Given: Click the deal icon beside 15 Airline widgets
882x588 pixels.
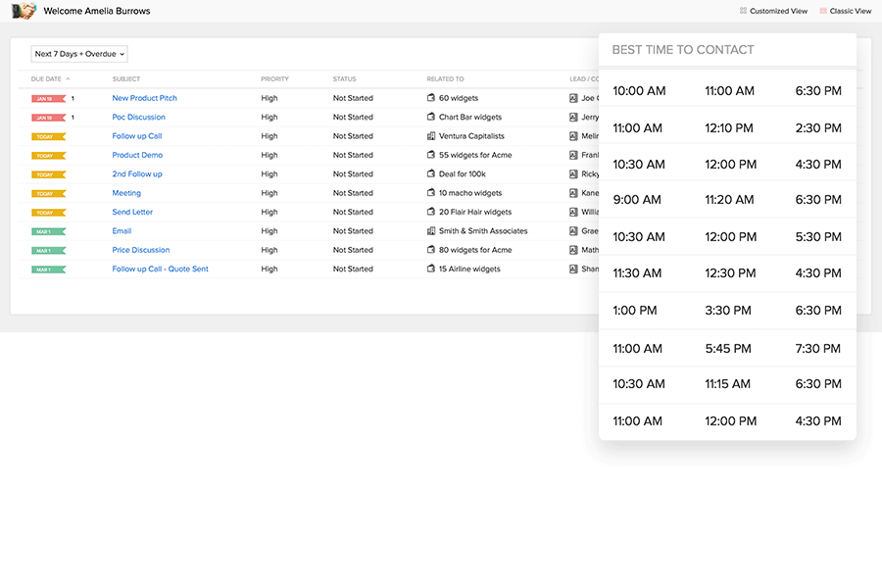Looking at the screenshot, I should 431,269.
